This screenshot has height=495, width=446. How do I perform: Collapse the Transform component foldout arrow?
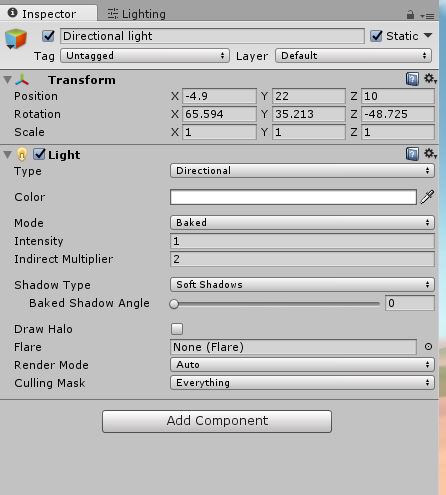7,80
